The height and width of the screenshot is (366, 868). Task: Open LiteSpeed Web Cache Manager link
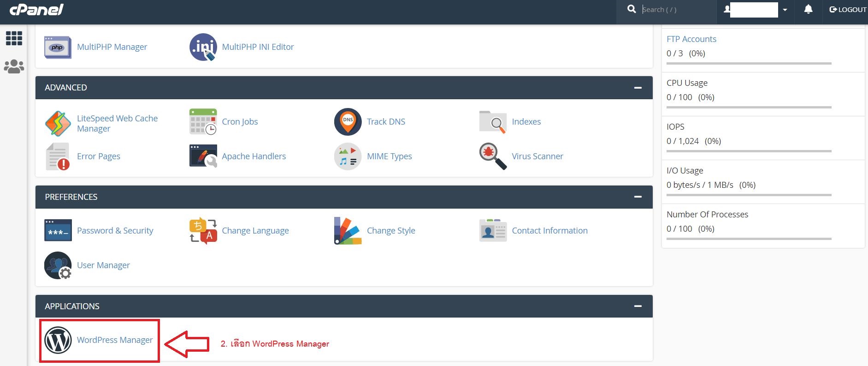click(x=117, y=124)
